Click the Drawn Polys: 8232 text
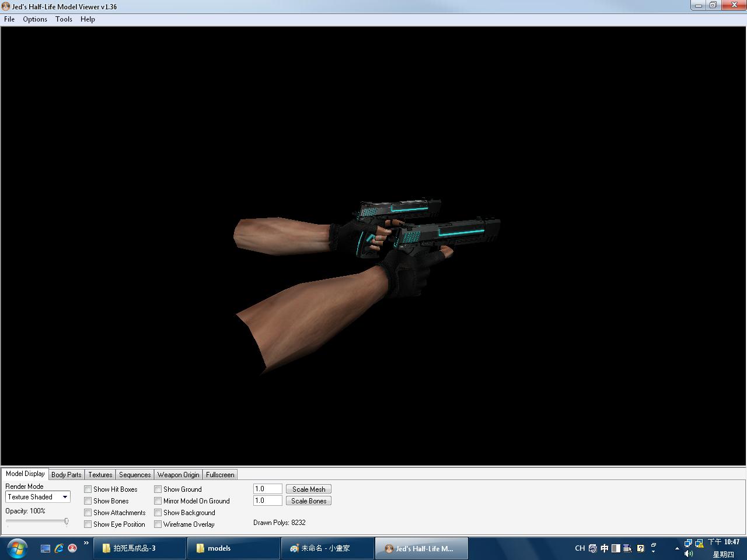 [x=280, y=523]
